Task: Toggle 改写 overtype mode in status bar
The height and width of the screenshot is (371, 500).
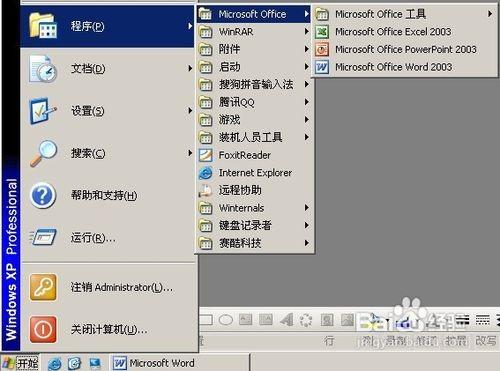Action: [x=486, y=341]
